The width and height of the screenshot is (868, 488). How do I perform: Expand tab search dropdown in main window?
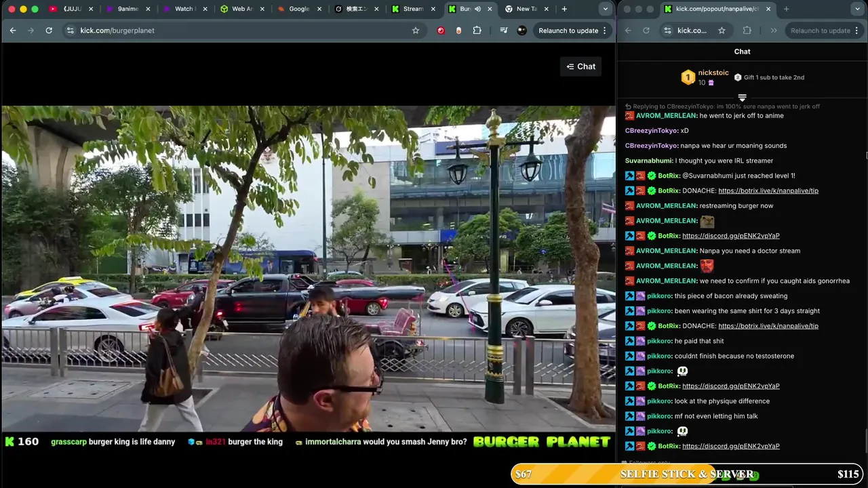pos(605,9)
